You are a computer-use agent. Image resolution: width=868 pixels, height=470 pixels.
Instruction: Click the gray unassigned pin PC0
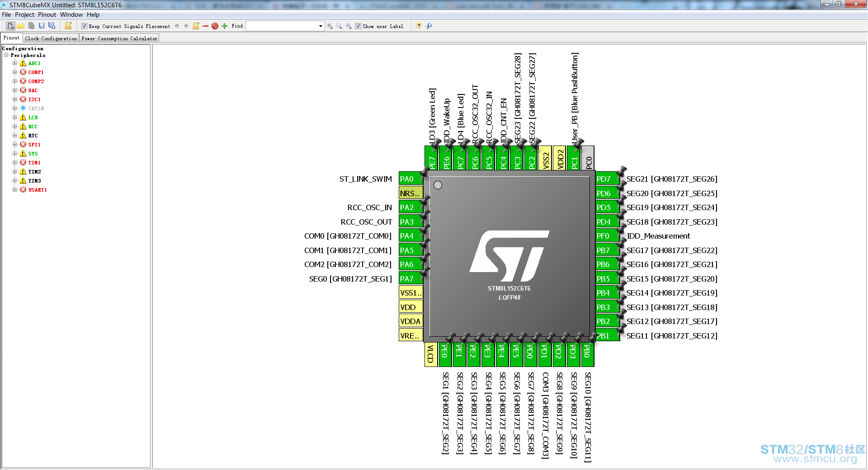pyautogui.click(x=589, y=158)
